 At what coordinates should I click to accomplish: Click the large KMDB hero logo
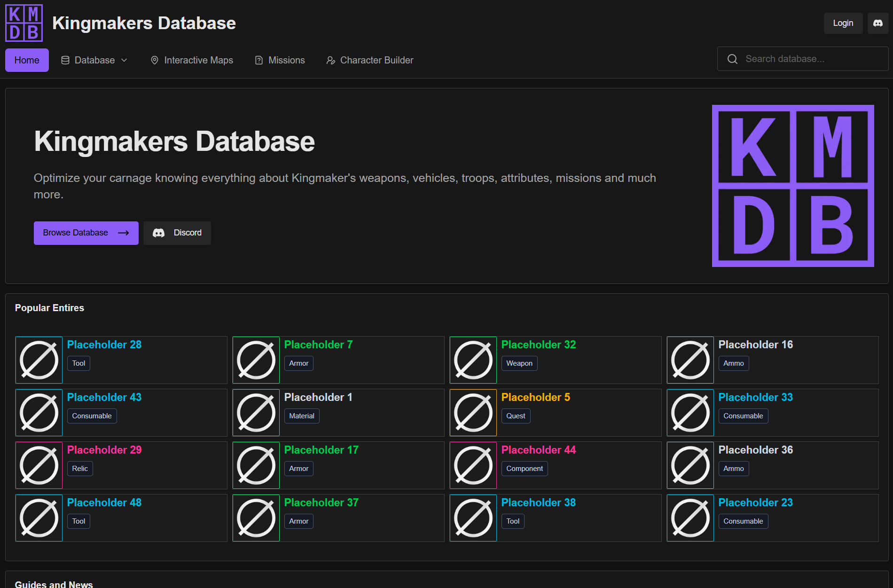pos(793,186)
